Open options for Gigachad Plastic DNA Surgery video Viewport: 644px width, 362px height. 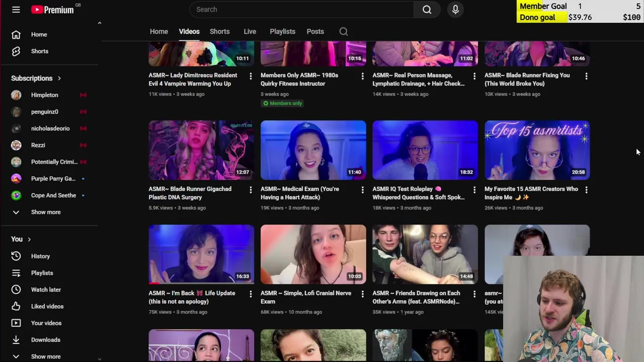coord(251,190)
